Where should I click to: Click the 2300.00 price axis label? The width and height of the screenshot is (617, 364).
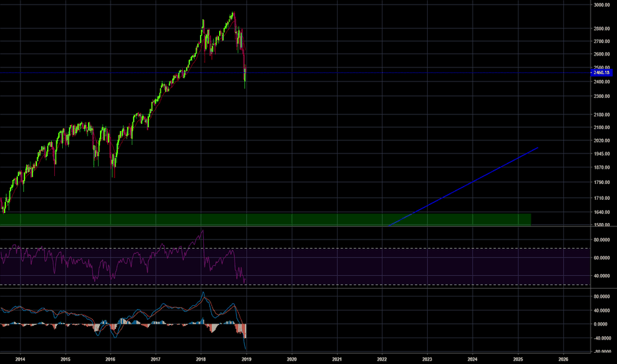(x=602, y=97)
